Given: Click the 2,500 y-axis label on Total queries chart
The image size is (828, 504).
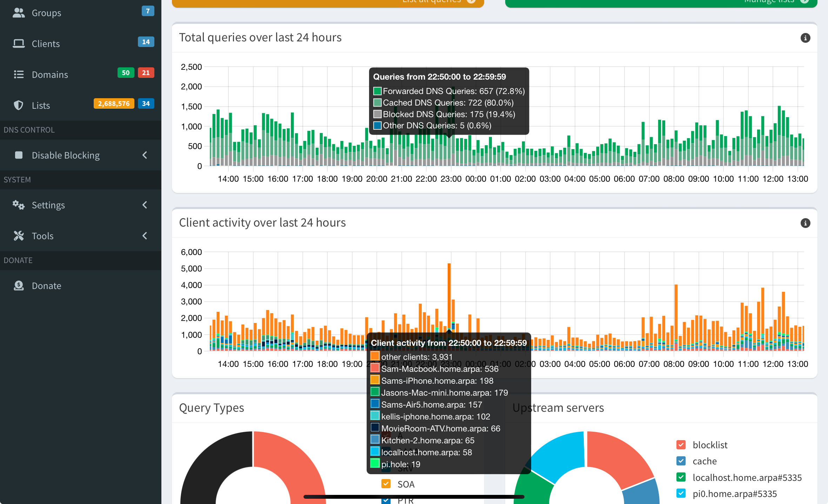Looking at the screenshot, I should pyautogui.click(x=191, y=67).
